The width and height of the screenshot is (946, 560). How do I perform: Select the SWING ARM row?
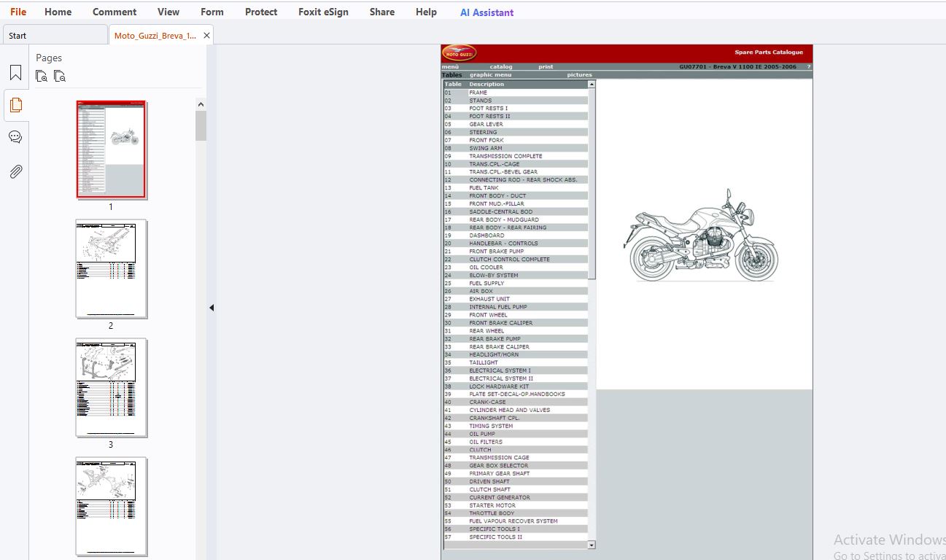(x=515, y=148)
